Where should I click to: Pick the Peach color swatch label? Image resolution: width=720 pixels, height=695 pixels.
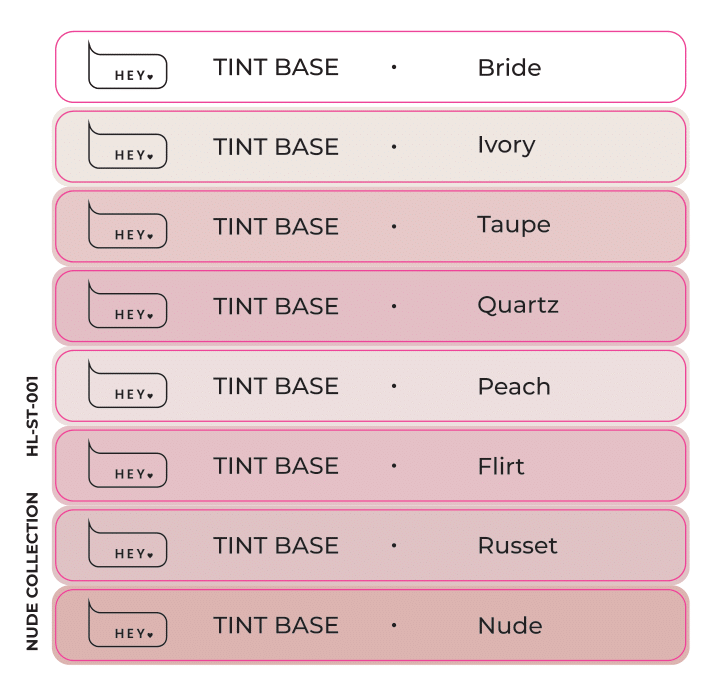[514, 387]
